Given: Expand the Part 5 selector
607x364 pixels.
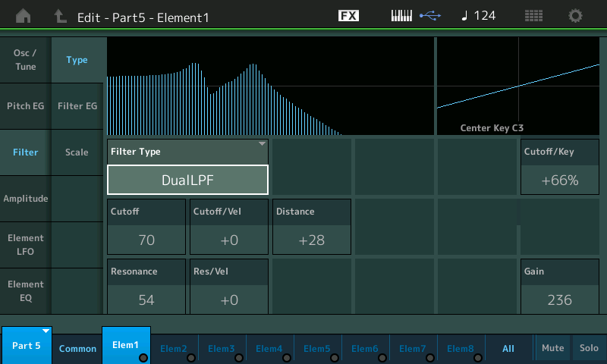Looking at the screenshot, I should 27,345.
